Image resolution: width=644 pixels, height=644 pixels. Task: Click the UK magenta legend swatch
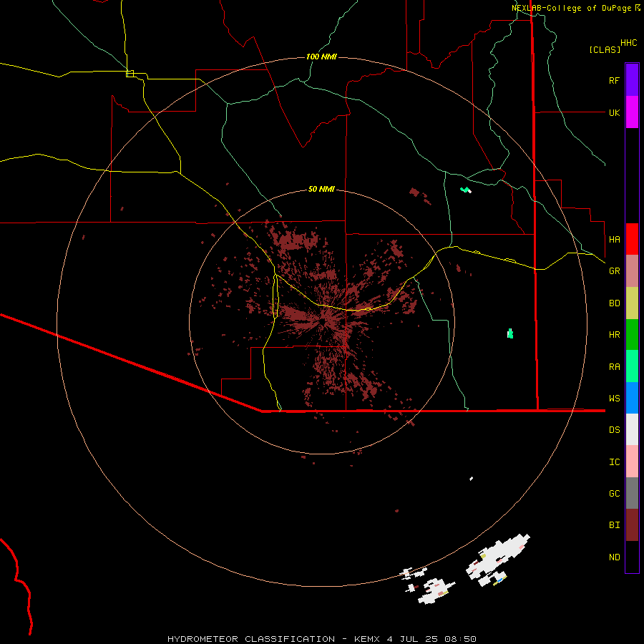632,112
